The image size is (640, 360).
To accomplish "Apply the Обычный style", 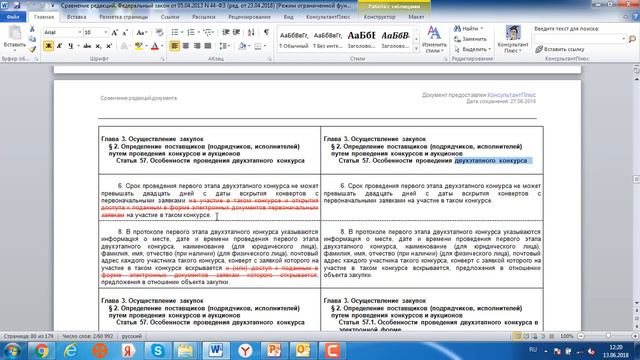I will (293, 40).
